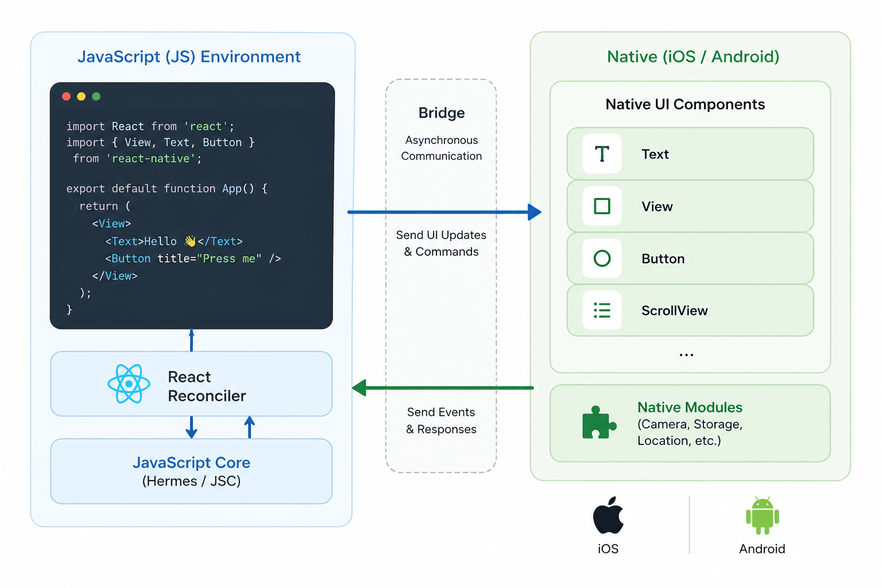Click the opening '<View>' tag in code
Image resolution: width=882 pixels, height=588 pixels.
click(x=111, y=223)
